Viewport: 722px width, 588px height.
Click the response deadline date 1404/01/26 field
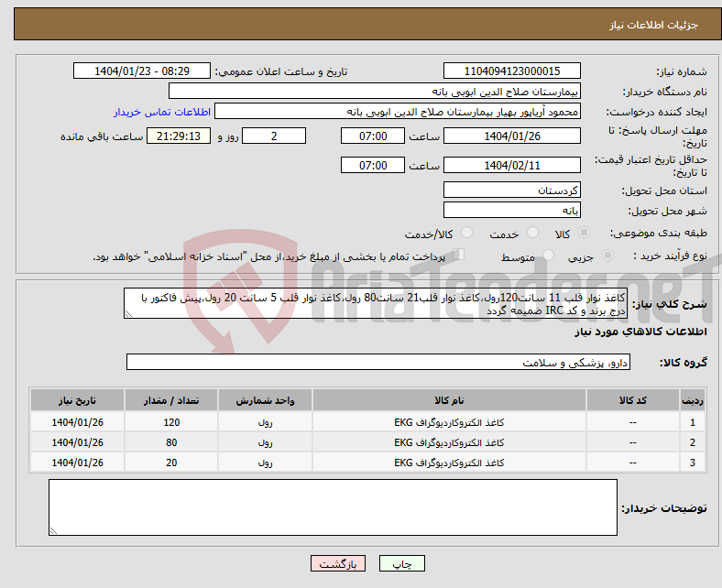pyautogui.click(x=512, y=136)
